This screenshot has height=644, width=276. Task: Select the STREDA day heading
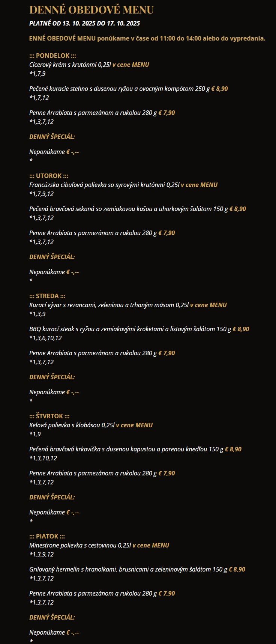coord(47,296)
